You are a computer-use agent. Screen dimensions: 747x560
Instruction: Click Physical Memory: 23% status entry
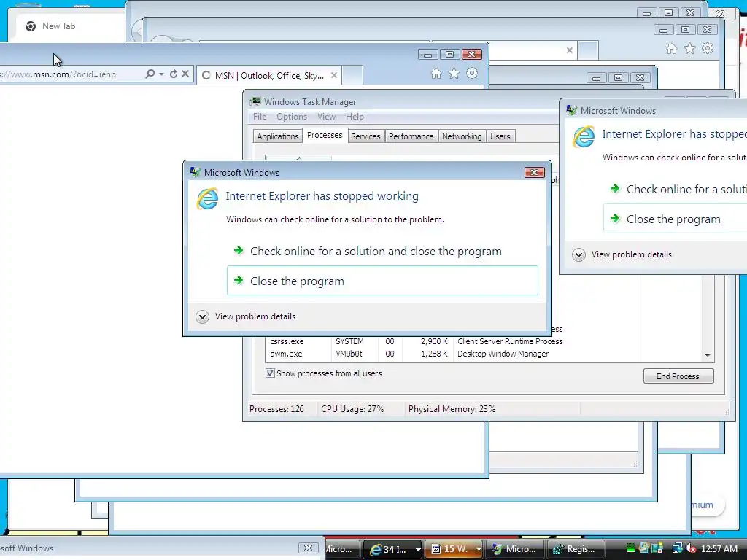pos(452,409)
